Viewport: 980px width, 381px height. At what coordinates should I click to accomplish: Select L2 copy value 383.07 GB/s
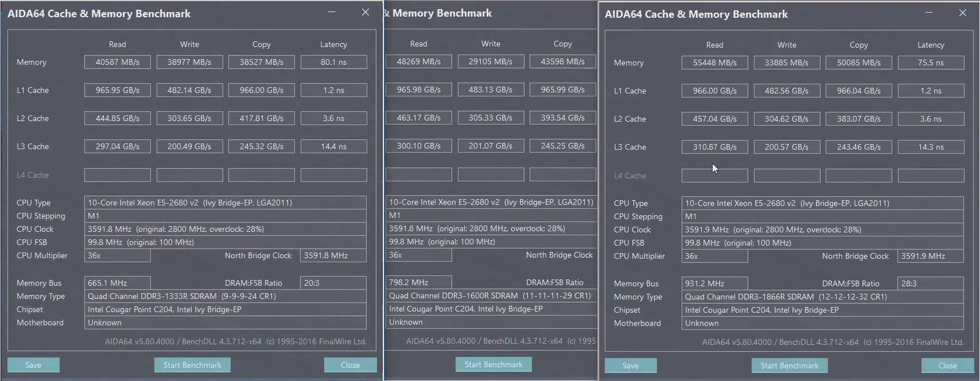[859, 119]
